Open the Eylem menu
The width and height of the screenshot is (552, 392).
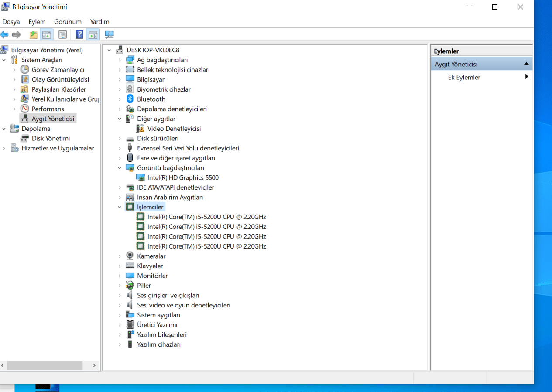[x=37, y=22]
